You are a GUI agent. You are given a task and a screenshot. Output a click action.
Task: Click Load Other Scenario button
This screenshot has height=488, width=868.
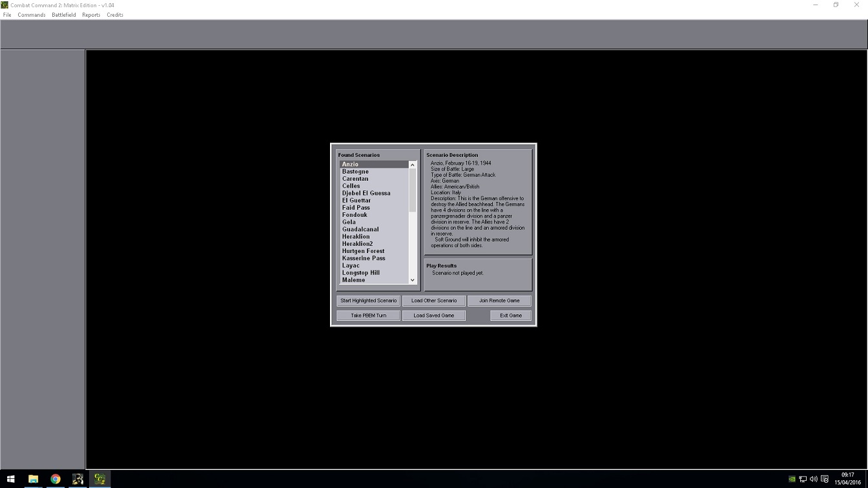point(434,301)
